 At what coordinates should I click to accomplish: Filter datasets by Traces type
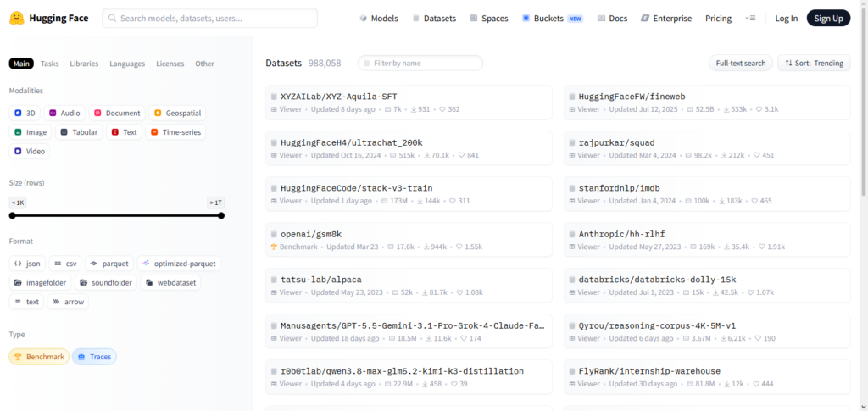[95, 357]
